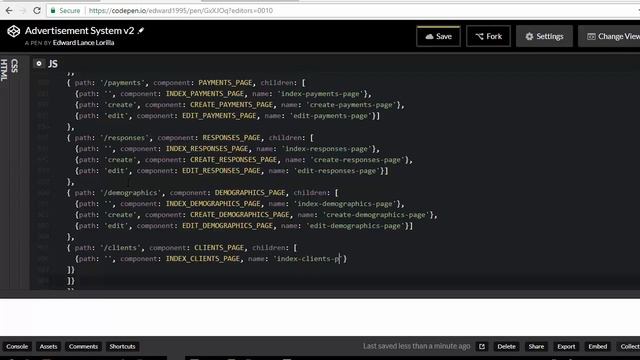The height and width of the screenshot is (360, 640).
Task: Show keyboard Shortcuts
Action: [x=122, y=347]
